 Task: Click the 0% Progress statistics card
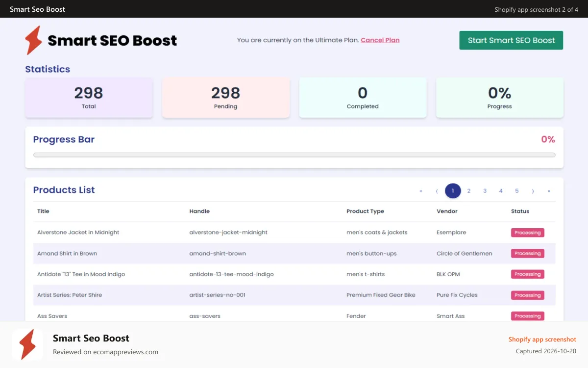(500, 98)
